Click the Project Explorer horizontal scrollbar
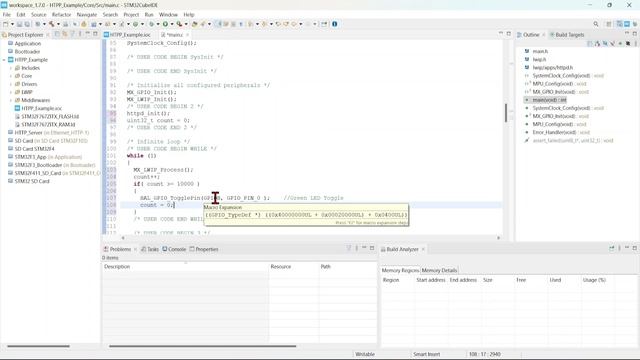 click(x=38, y=347)
